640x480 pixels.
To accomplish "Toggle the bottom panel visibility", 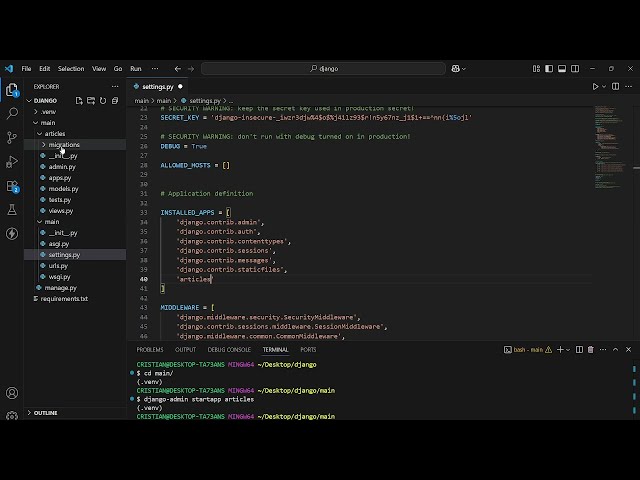I will [562, 69].
